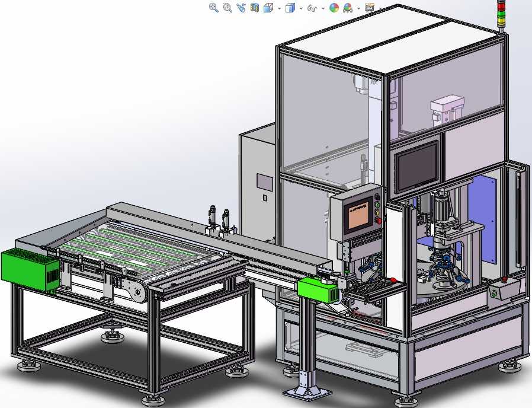Viewport: 532px width, 408px height.
Task: Open the View Orientation cube icon
Action: pos(268,8)
